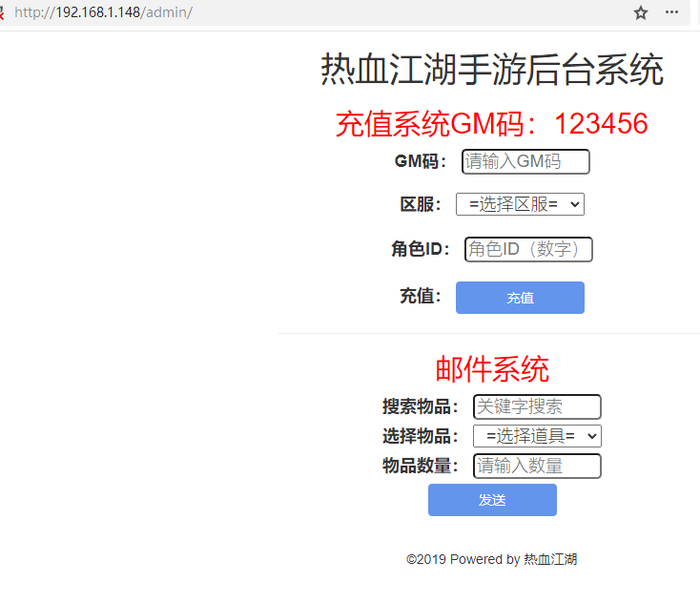This screenshot has height=603, width=700.
Task: Click the red 充值系统GM码:123456 heading
Action: [x=491, y=124]
